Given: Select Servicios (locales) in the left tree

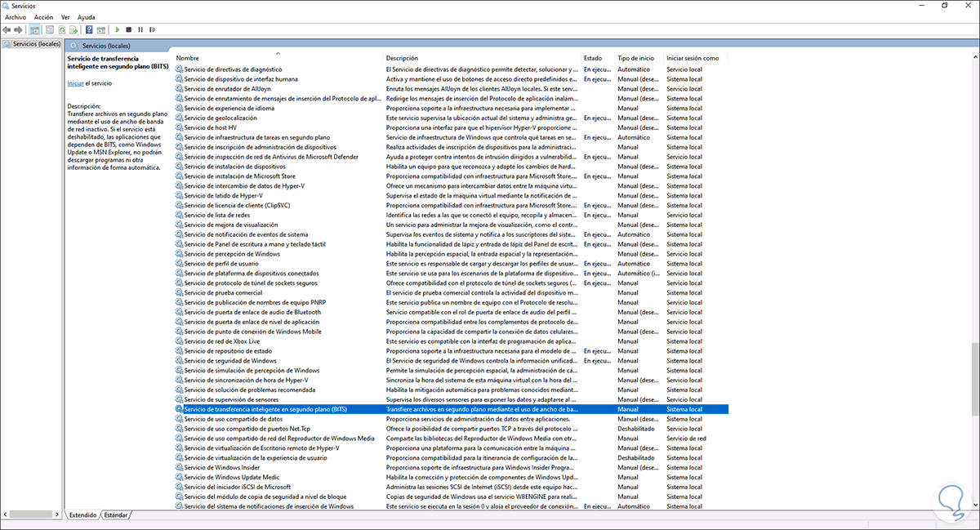Looking at the screenshot, I should pos(33,44).
